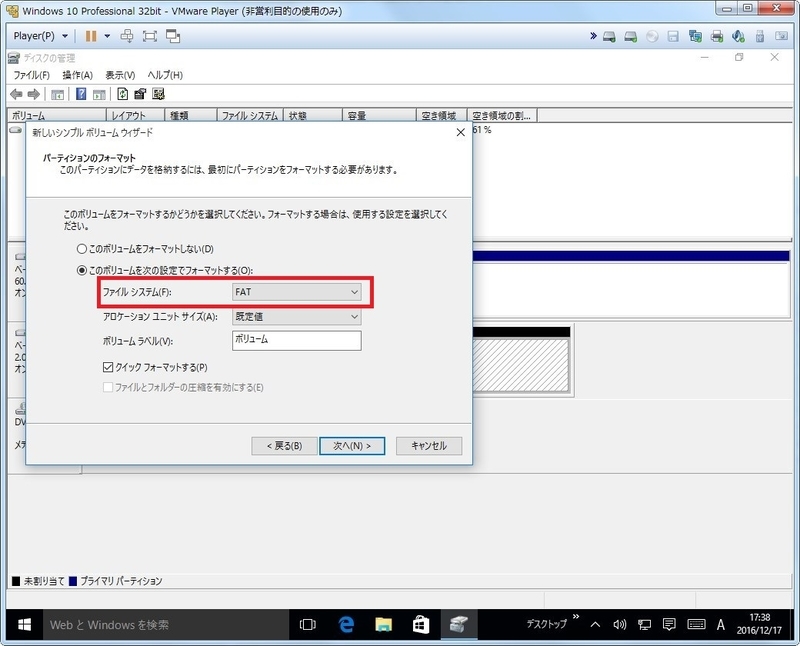Image resolution: width=800 pixels, height=646 pixels.
Task: Click Send Ctrl+Alt+Del icon in VMware toolbar
Action: (x=127, y=36)
